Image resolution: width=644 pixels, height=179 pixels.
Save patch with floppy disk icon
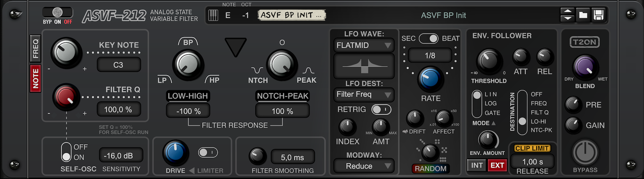click(598, 15)
